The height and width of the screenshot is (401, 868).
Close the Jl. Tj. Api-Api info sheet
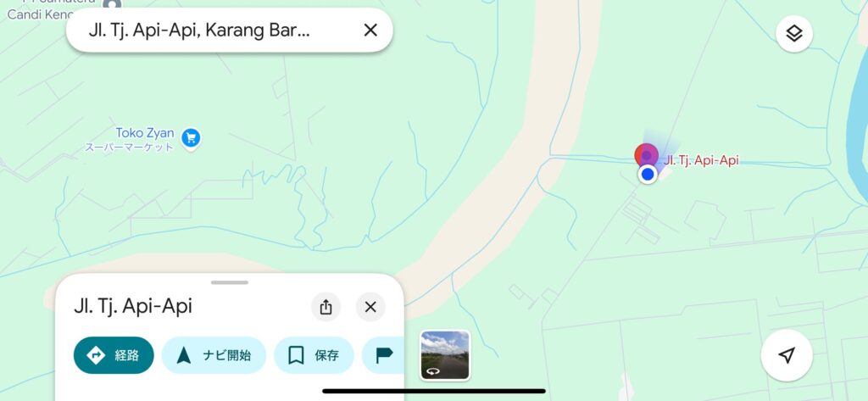370,307
